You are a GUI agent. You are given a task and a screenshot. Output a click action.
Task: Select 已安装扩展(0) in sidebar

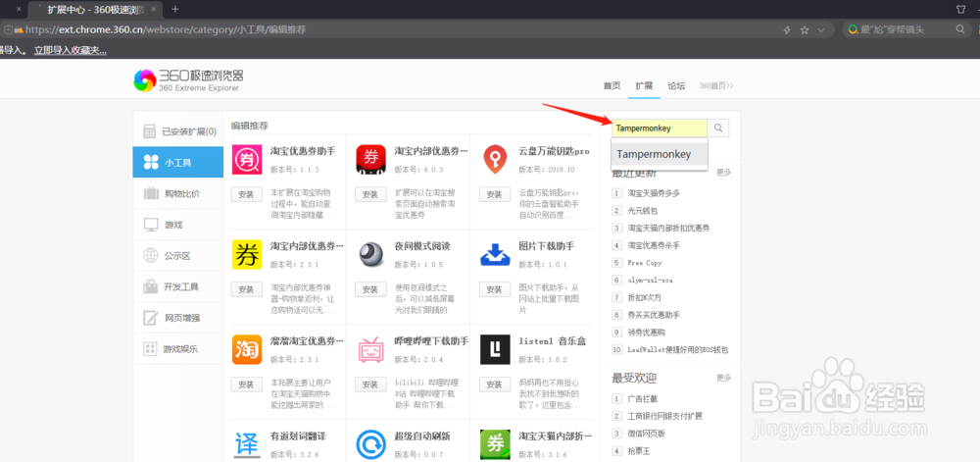[178, 131]
